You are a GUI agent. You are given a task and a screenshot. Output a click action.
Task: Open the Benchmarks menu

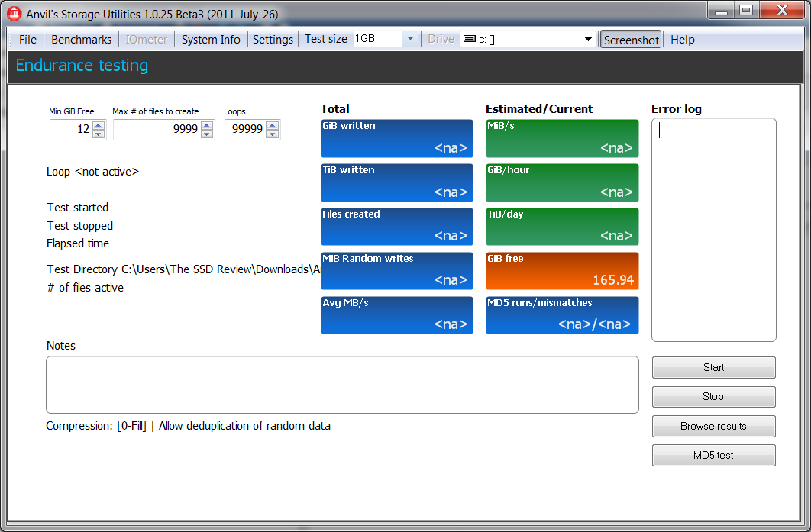(81, 40)
